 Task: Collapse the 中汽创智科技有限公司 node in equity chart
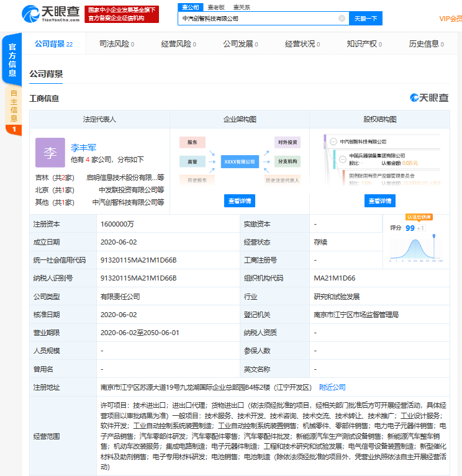coord(333,141)
